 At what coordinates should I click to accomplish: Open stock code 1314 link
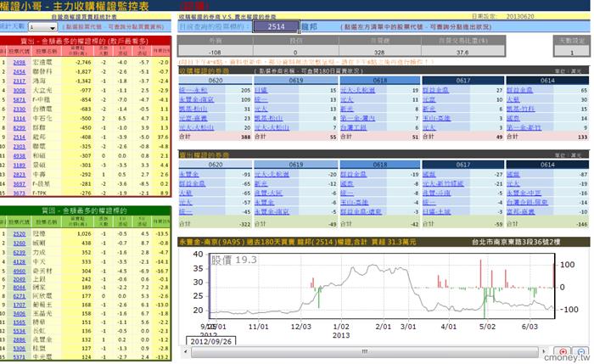(20, 118)
